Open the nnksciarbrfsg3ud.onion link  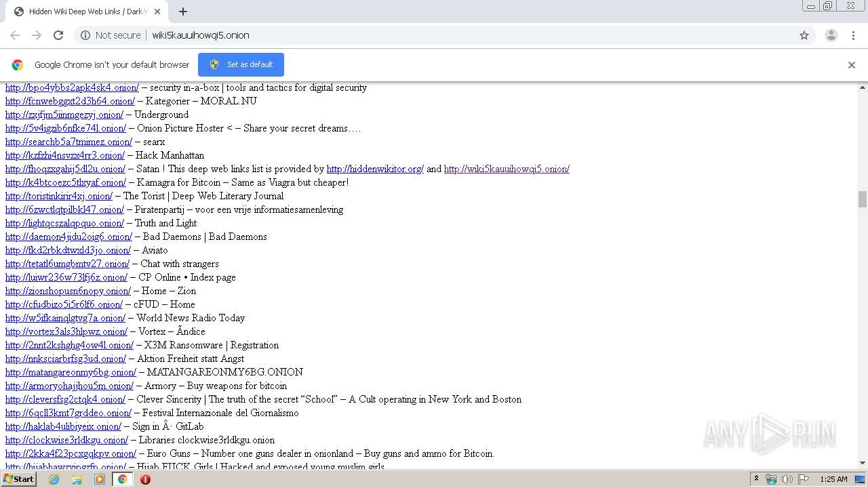click(66, 359)
